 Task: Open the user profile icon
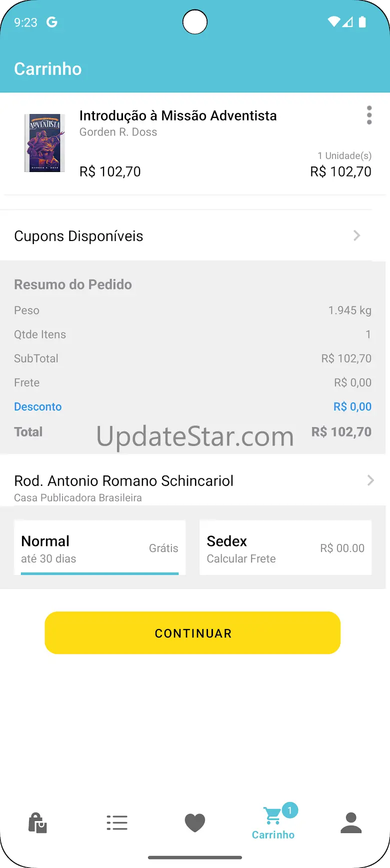click(351, 822)
